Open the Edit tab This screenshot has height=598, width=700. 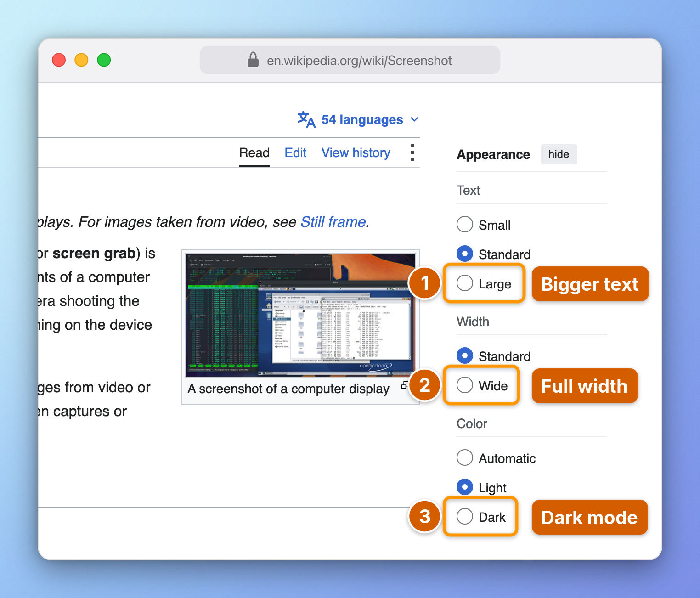tap(296, 153)
